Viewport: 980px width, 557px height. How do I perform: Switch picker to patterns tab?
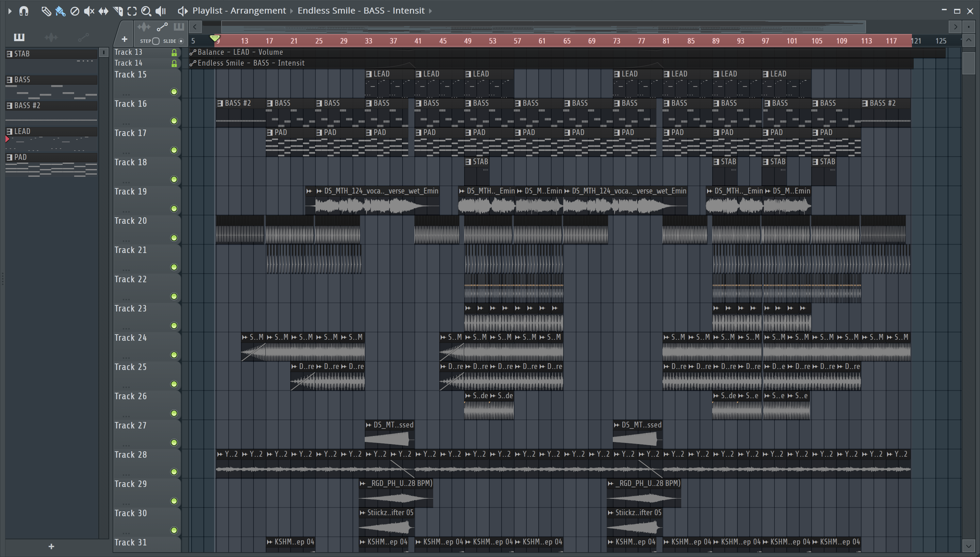(x=19, y=37)
